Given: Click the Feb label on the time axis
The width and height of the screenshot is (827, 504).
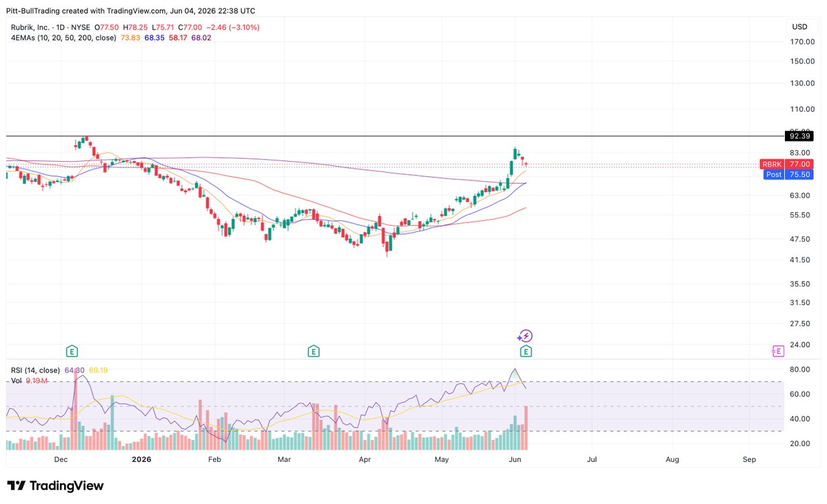Looking at the screenshot, I should tap(214, 459).
